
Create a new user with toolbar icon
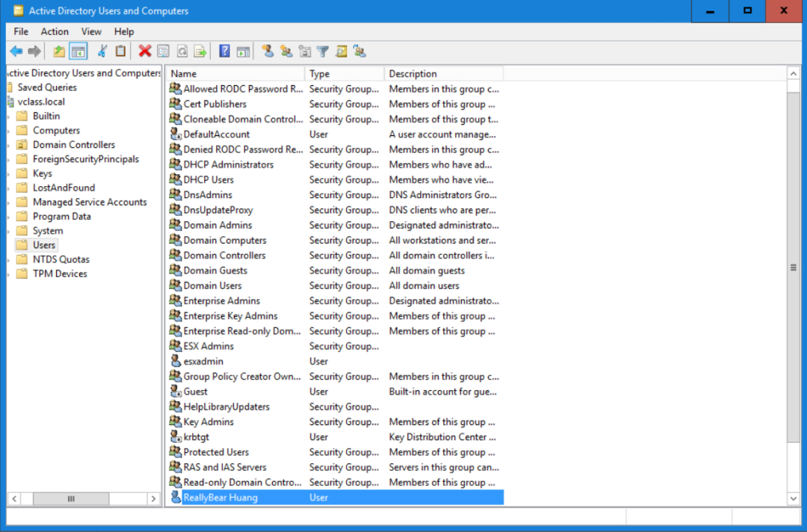(268, 51)
